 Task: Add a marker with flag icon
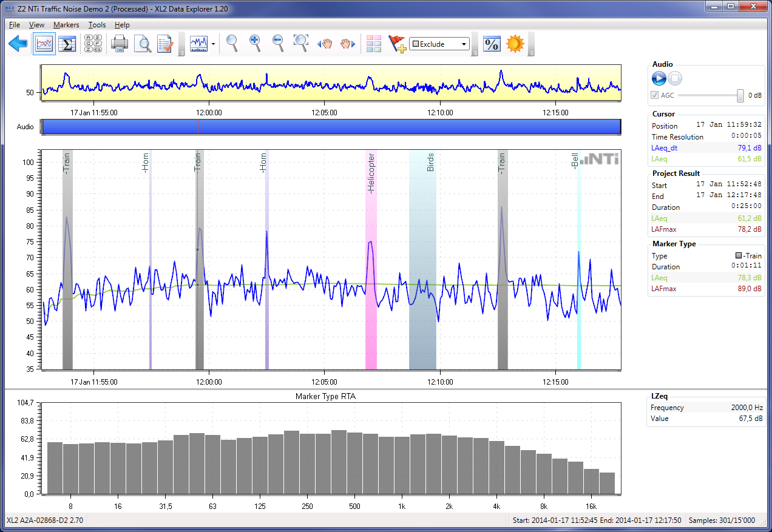click(x=396, y=44)
